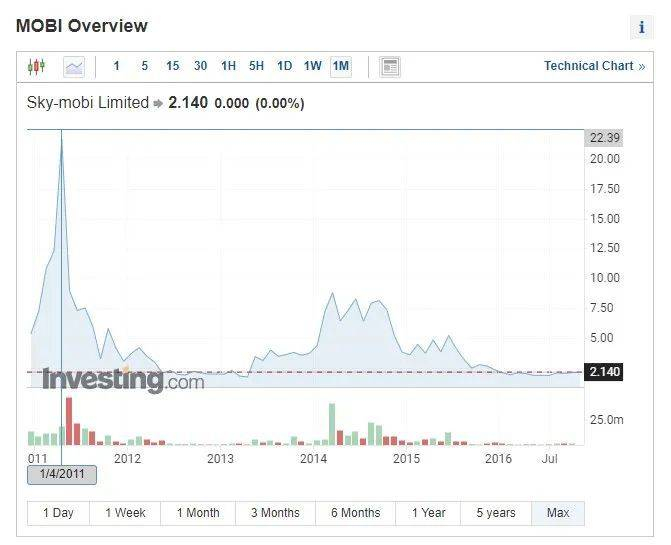The width and height of the screenshot is (671, 545).
Task: Switch interval to 1W
Action: 312,66
